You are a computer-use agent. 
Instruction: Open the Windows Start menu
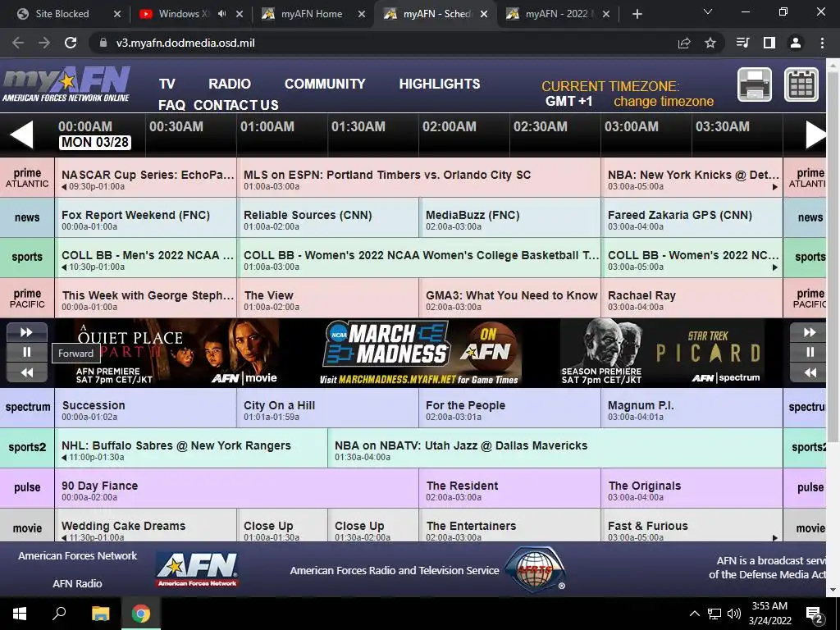point(20,614)
